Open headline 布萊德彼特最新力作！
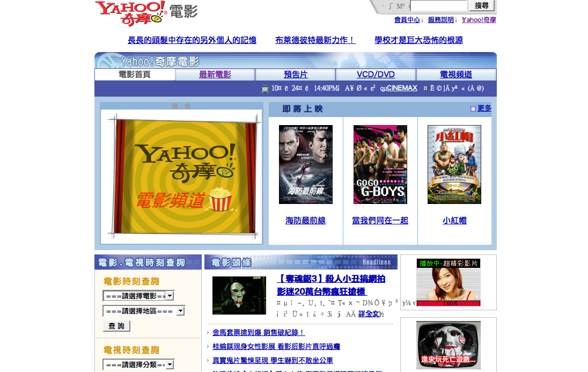Image resolution: width=588 pixels, height=372 pixels. tap(315, 40)
